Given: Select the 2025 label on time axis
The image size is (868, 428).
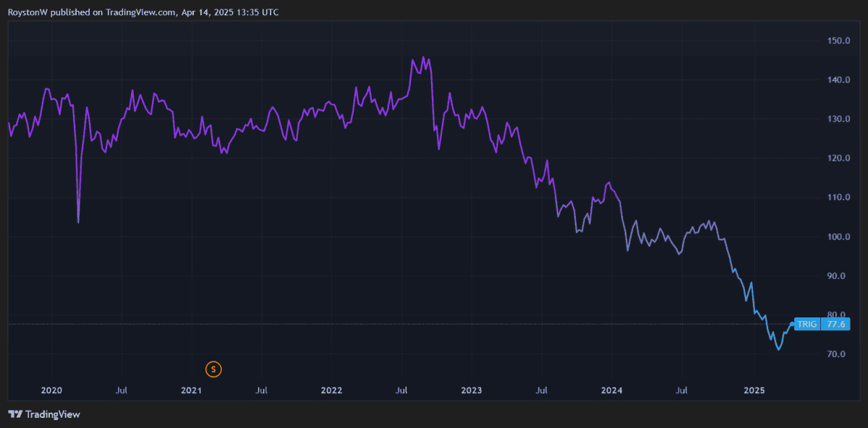Looking at the screenshot, I should (754, 390).
